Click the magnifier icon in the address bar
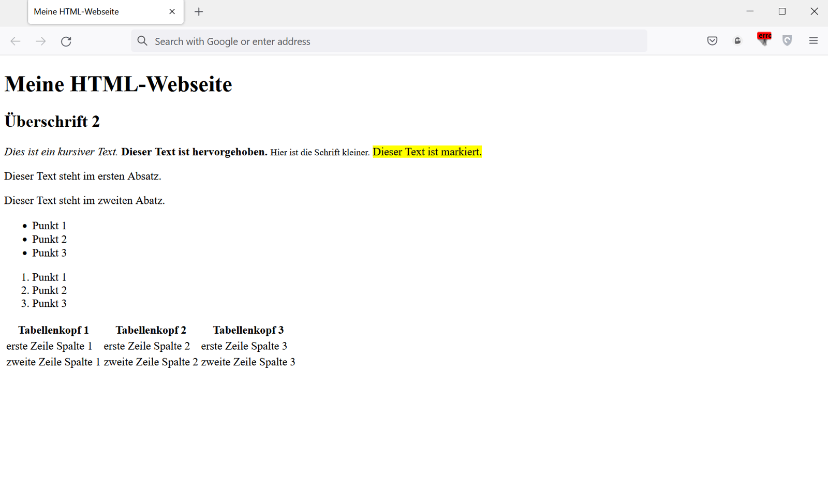This screenshot has height=504, width=828. coord(142,41)
